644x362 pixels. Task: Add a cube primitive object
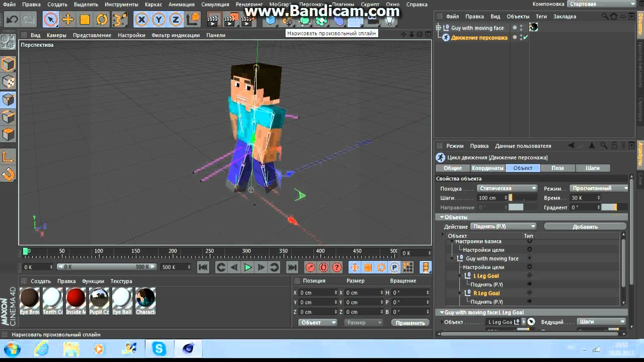(271, 20)
